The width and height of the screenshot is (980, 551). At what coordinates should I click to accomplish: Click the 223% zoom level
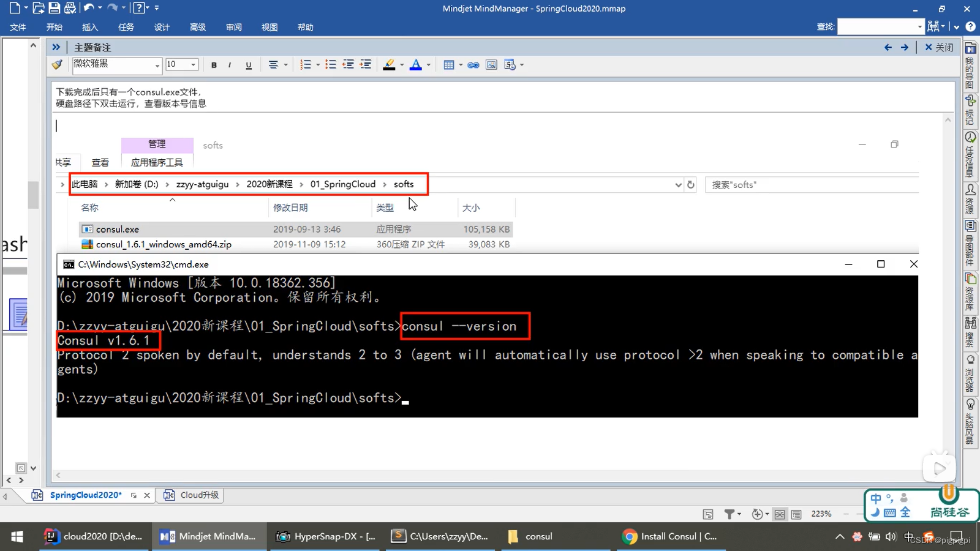(x=821, y=514)
